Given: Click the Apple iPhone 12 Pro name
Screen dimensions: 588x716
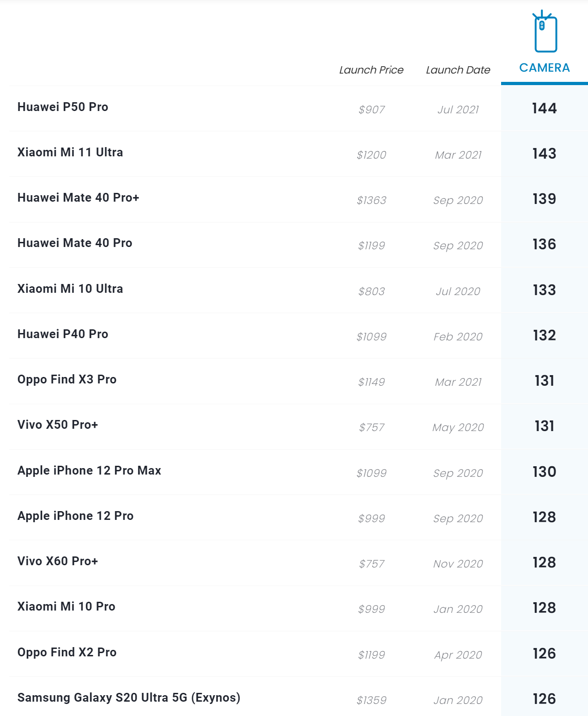Looking at the screenshot, I should (x=75, y=516).
